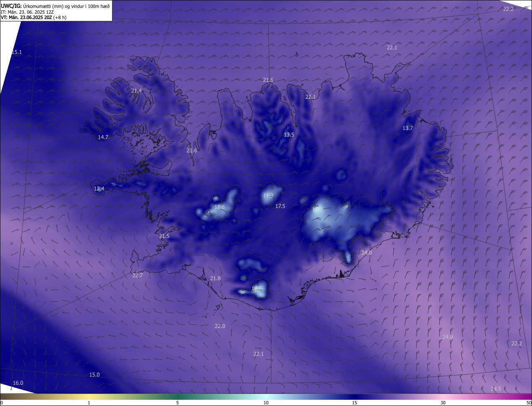Click the 13.7 value label
The height and width of the screenshot is (406, 532).
tap(408, 128)
